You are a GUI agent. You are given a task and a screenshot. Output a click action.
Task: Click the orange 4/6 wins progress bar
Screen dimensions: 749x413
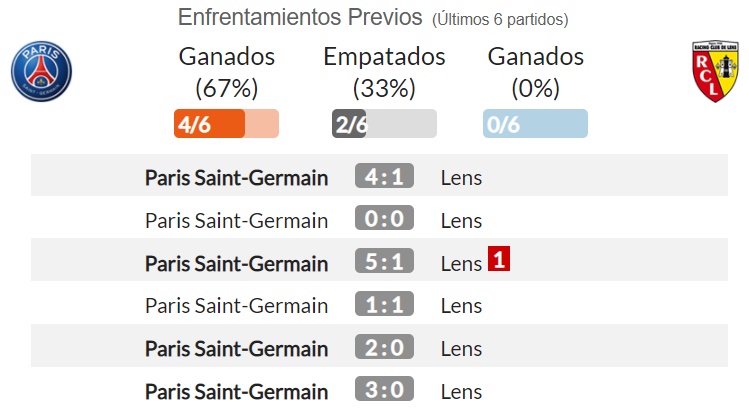(x=226, y=124)
